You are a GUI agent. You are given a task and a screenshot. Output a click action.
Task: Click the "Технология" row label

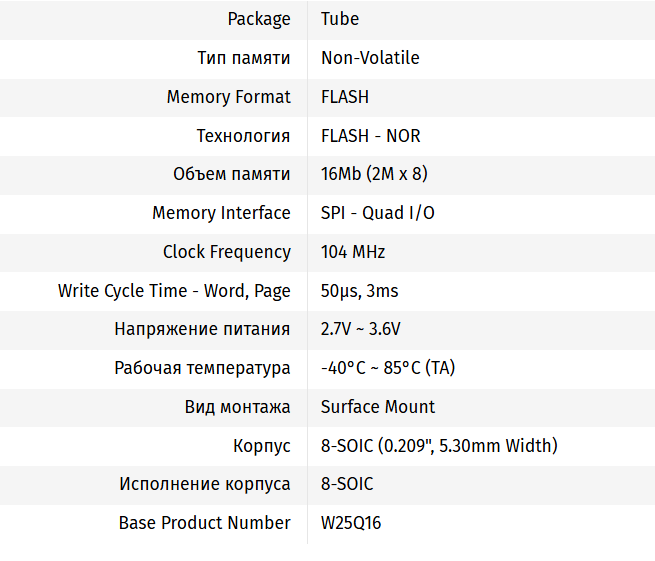pyautogui.click(x=243, y=136)
